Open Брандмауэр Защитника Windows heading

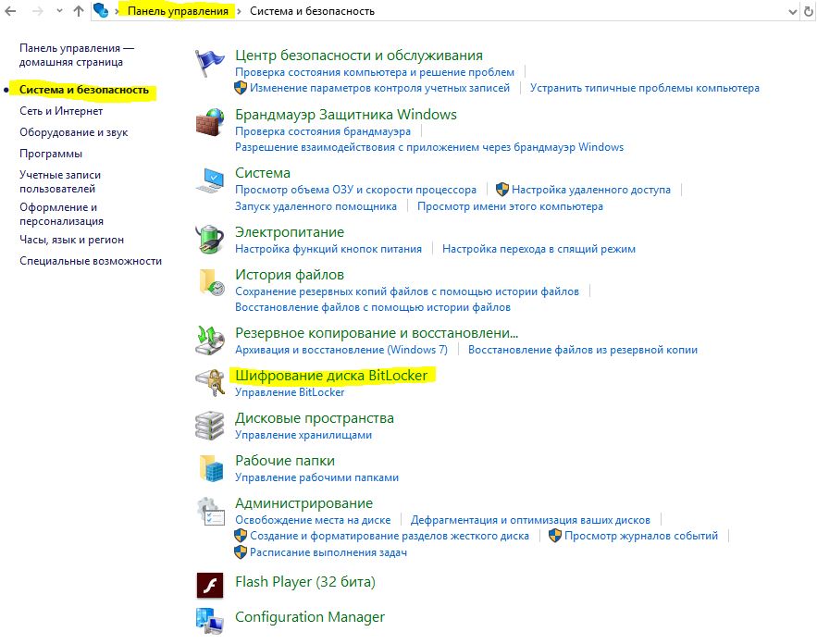345,115
